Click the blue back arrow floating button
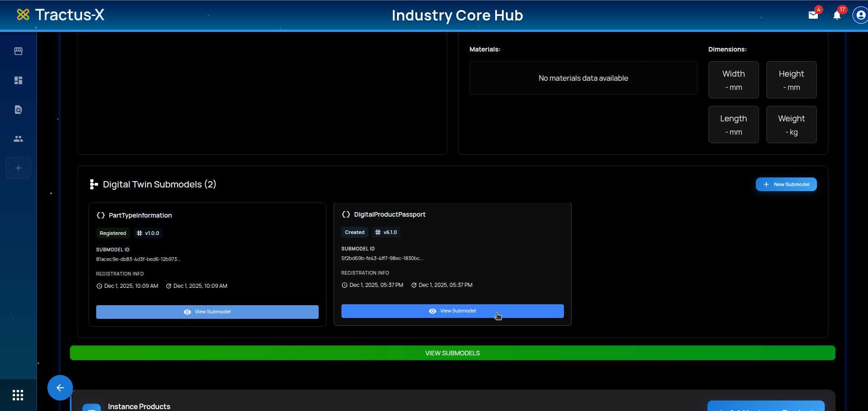 coord(60,388)
